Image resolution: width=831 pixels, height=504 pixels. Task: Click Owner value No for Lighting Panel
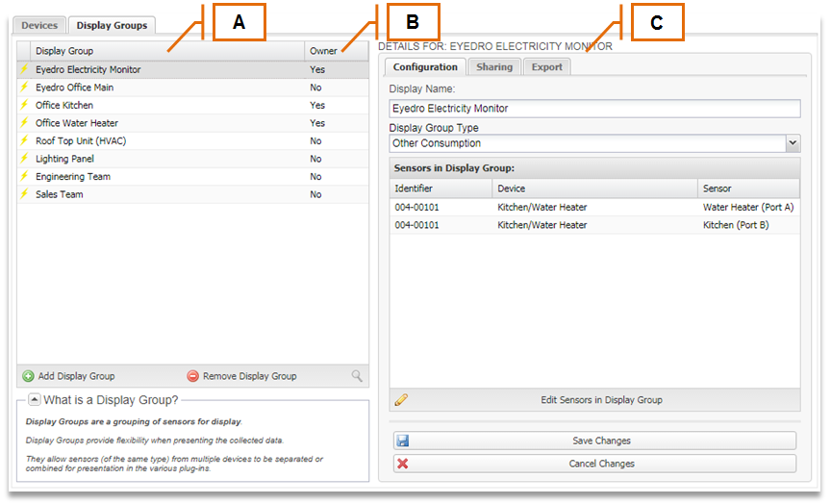click(315, 159)
